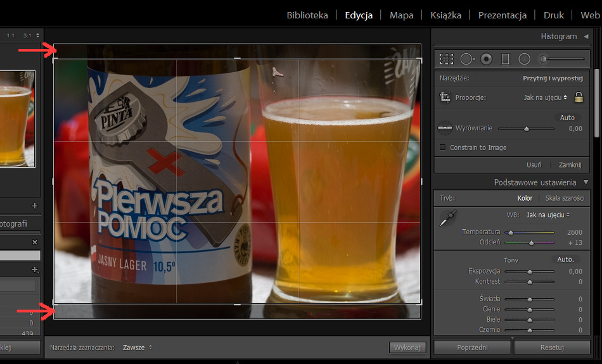Expand the Histogram panel

tap(586, 37)
